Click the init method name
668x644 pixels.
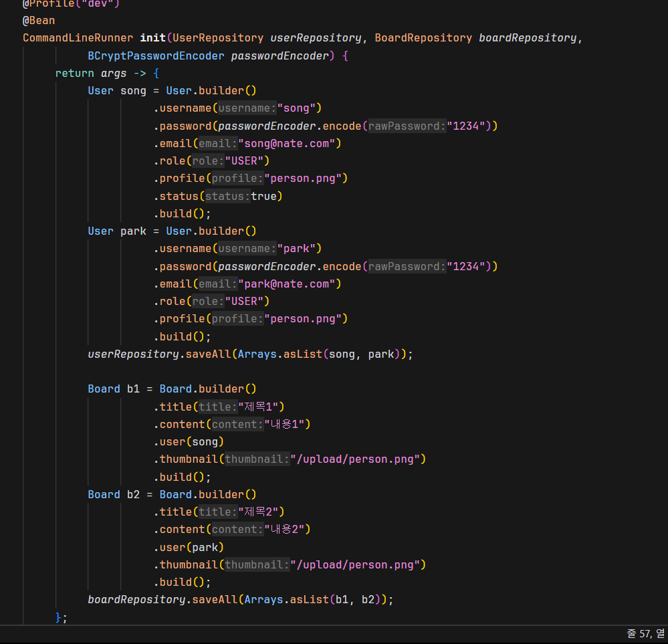[x=153, y=38]
